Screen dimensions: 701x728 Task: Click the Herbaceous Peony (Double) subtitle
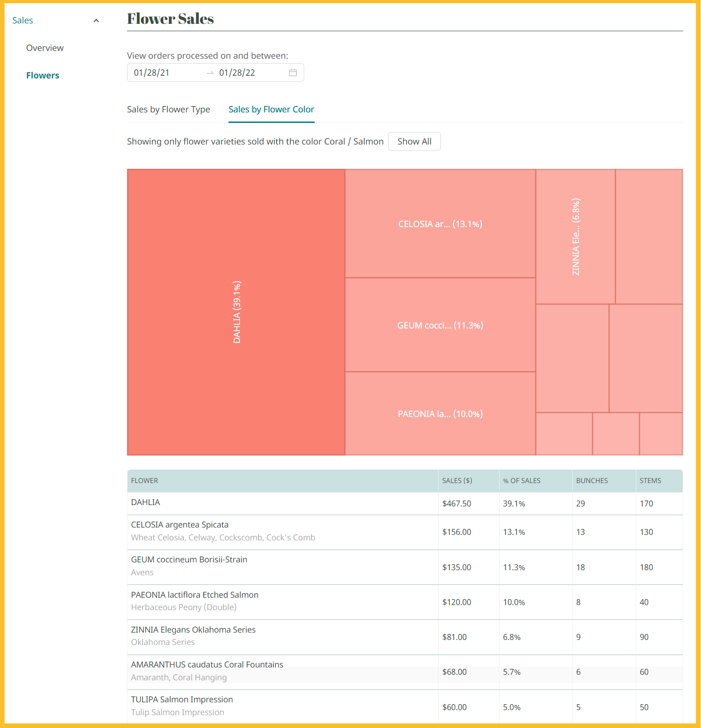point(184,607)
